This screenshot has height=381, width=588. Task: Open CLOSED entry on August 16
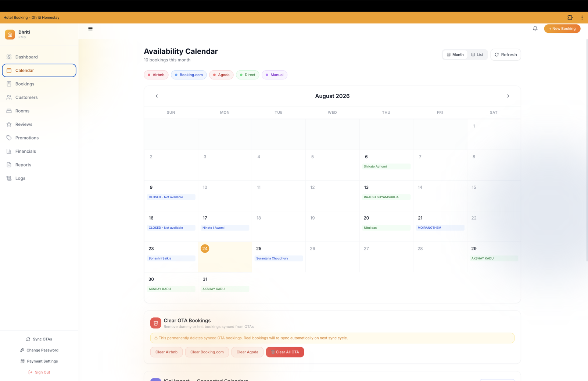click(171, 228)
